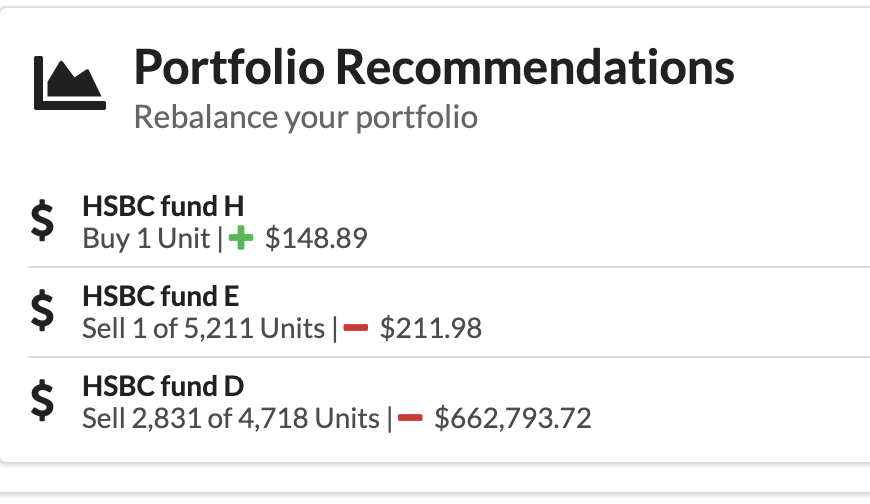This screenshot has width=870, height=504.
Task: Click the red minus icon before $662,793.72
Action: pos(411,417)
